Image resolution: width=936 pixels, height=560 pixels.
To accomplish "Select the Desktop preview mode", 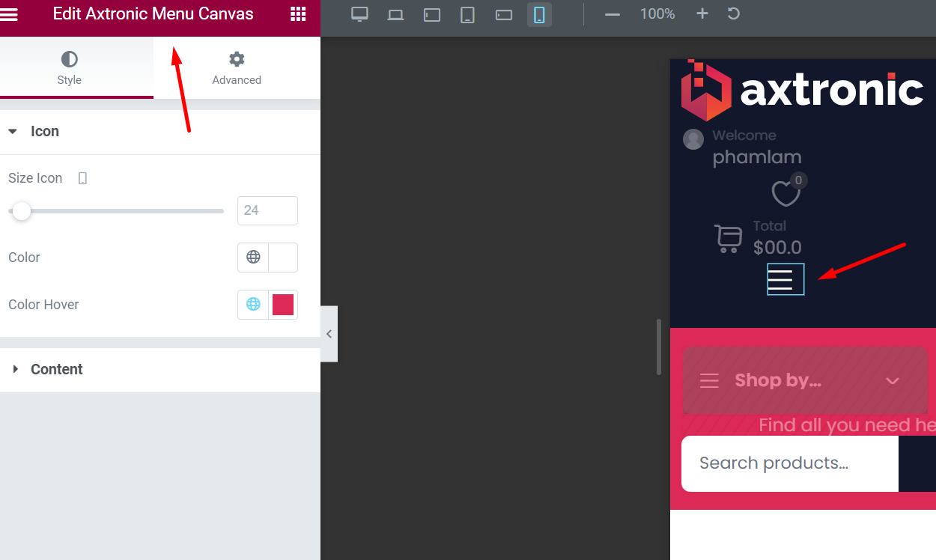I will click(360, 14).
